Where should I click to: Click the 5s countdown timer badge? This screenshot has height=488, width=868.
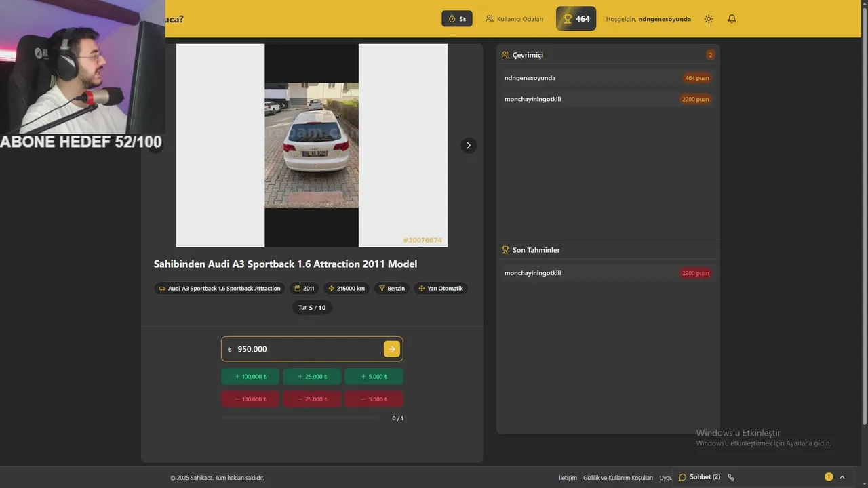tap(456, 19)
